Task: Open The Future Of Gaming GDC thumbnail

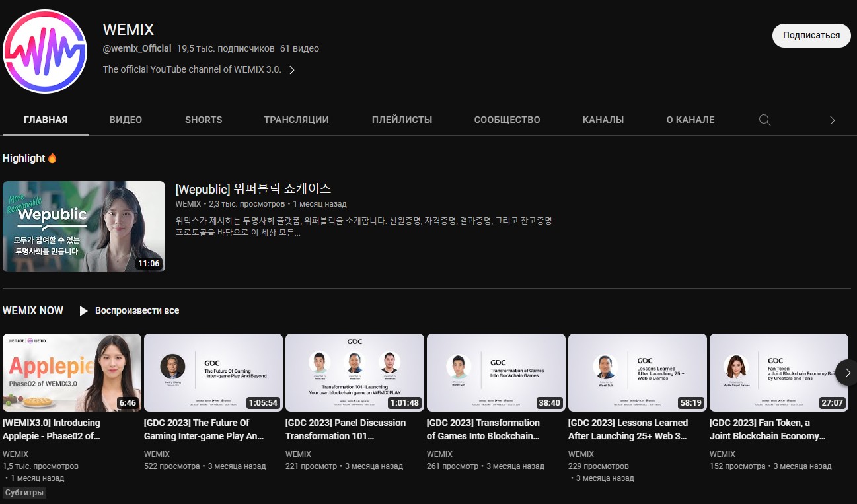Action: 213,373
